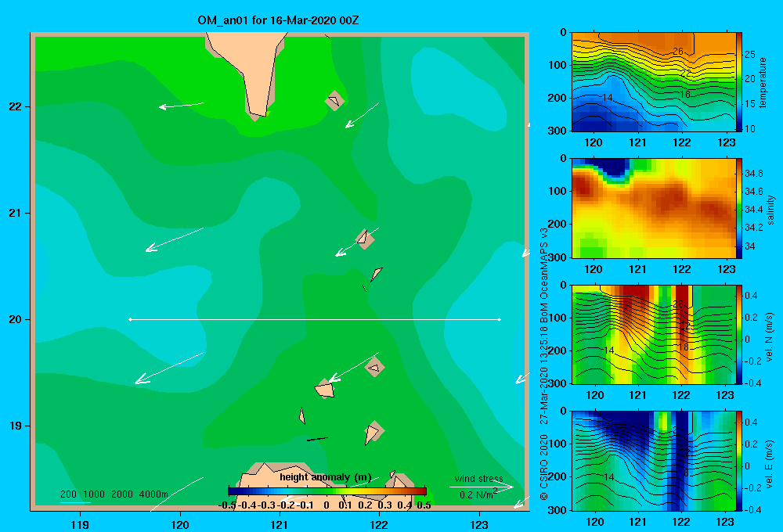783x532 pixels.
Task: Open the northward velocity section panel
Action: point(653,334)
